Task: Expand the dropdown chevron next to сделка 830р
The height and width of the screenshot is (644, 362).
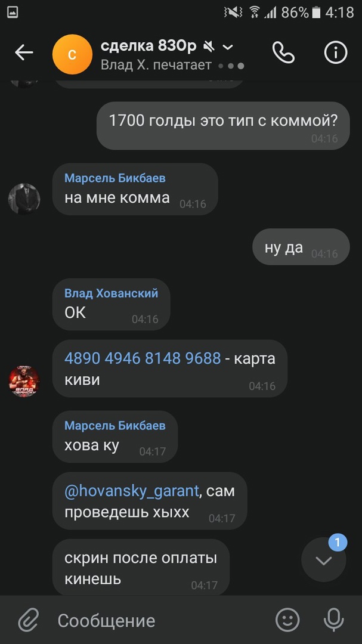Action: pos(228,47)
